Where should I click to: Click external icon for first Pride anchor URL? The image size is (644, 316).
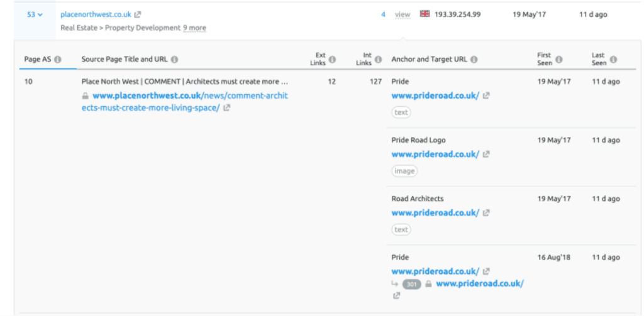486,95
